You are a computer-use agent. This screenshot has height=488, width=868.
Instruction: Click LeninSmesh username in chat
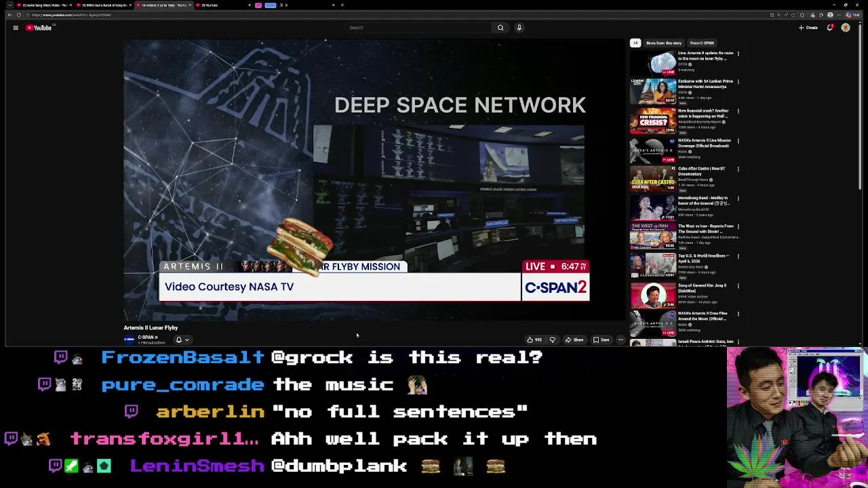click(x=197, y=466)
